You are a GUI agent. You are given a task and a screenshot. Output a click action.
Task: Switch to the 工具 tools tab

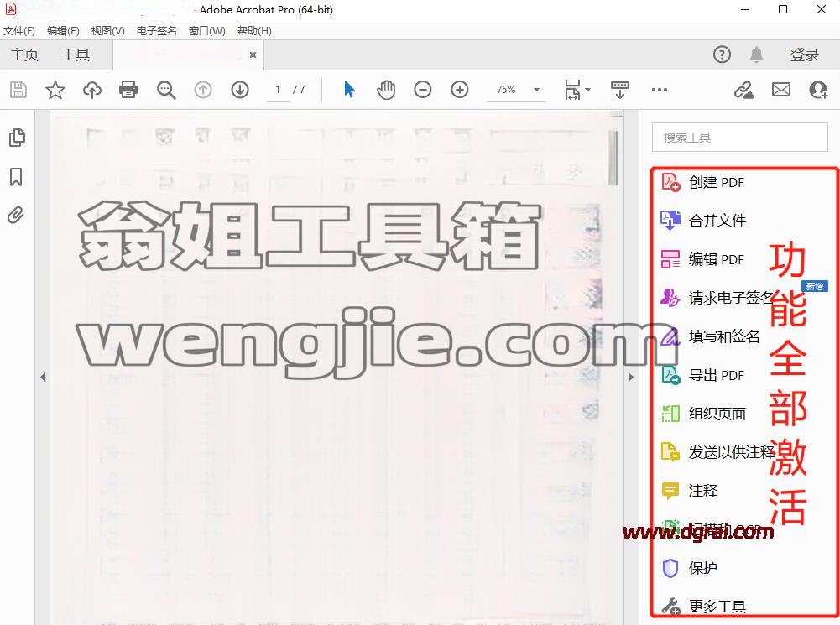[x=76, y=55]
